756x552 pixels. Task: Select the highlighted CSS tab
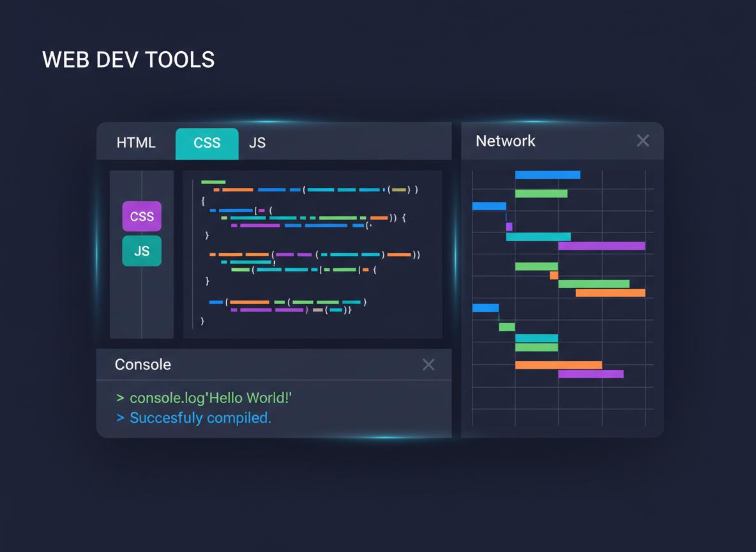pyautogui.click(x=207, y=143)
